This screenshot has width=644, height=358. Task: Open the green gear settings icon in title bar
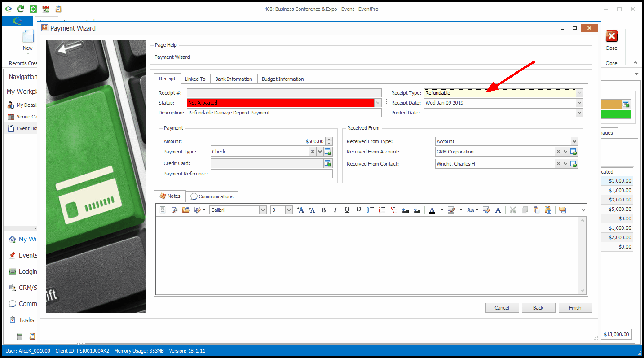point(33,9)
